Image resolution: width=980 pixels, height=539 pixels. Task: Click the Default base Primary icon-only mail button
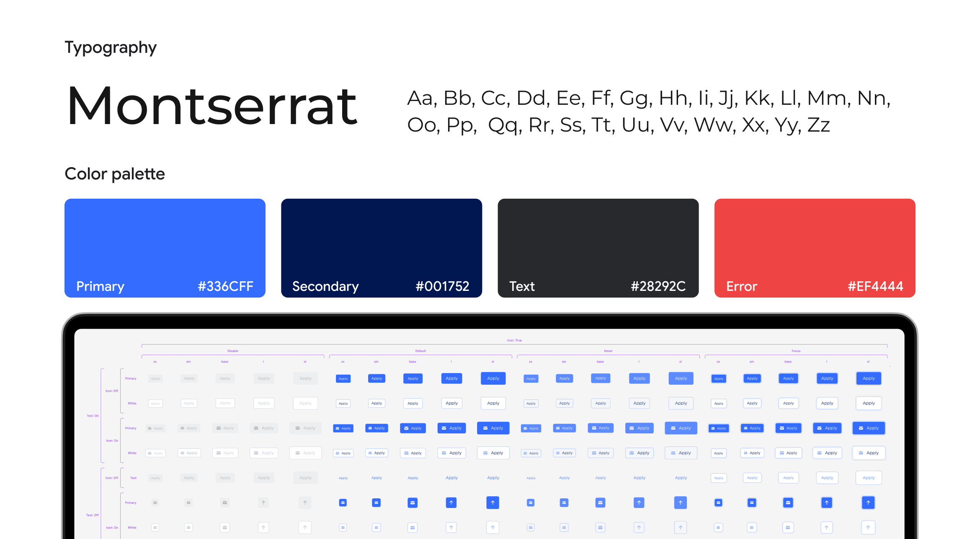tap(413, 503)
